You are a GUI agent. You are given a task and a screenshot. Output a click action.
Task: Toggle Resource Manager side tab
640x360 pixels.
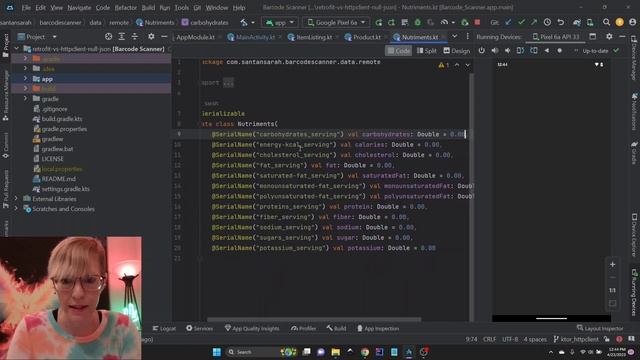(6, 96)
